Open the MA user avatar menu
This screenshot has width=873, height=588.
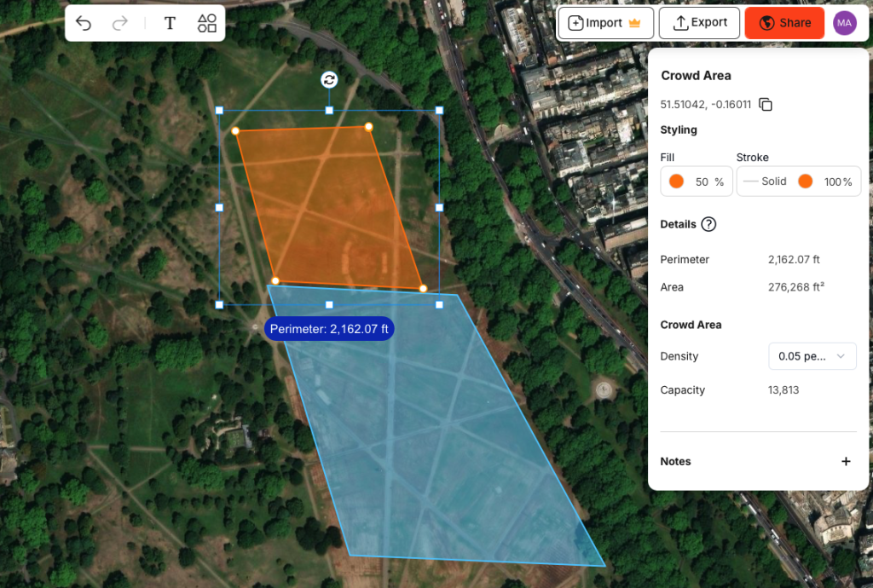tap(844, 23)
